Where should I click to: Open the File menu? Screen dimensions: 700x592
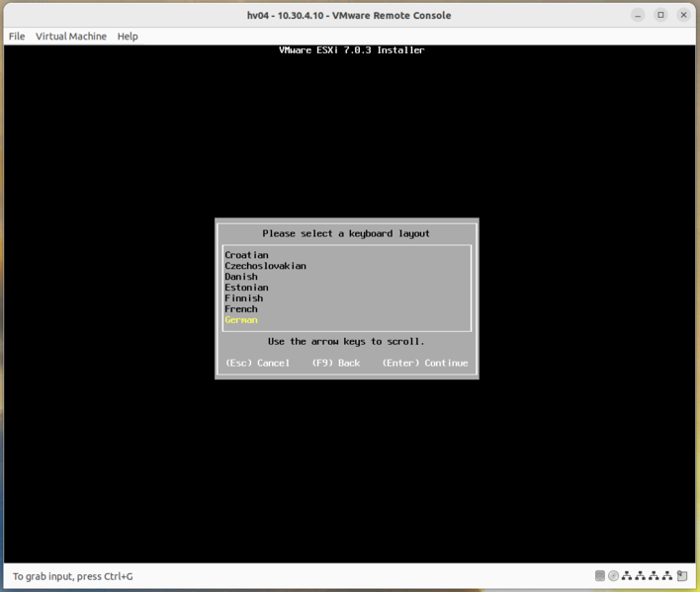(x=17, y=37)
